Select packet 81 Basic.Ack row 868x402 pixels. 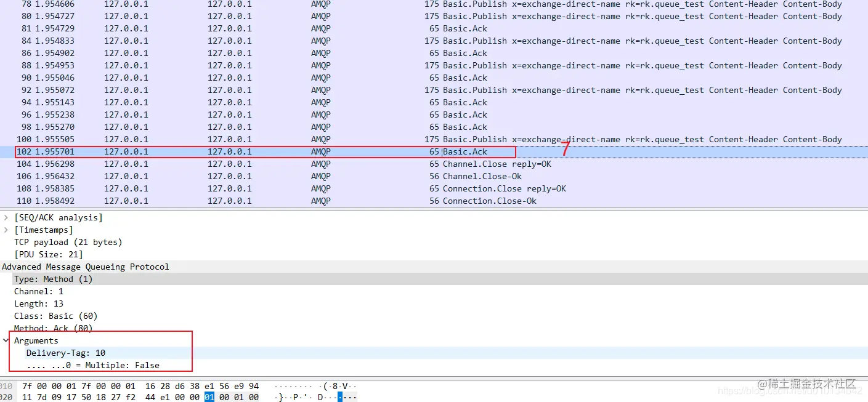(x=434, y=28)
